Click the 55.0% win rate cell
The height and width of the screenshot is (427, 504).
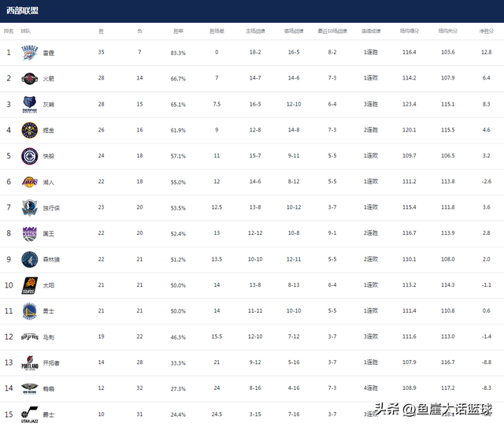click(178, 182)
